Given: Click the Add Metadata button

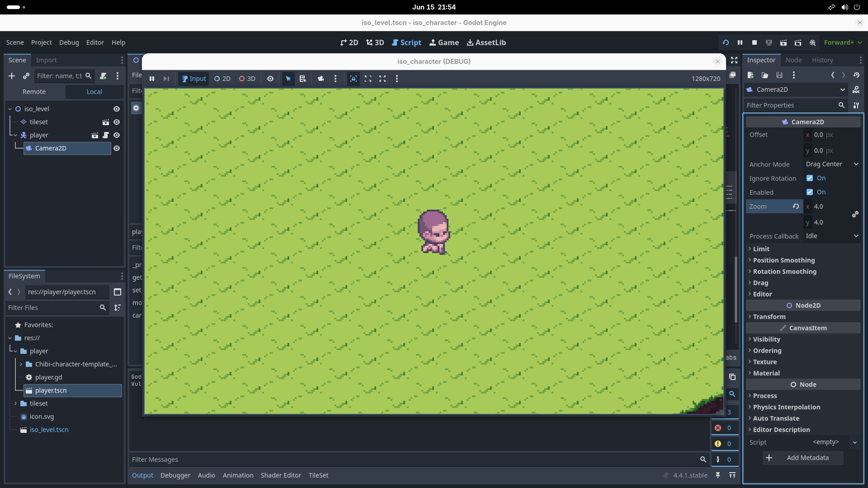Looking at the screenshot, I should (803, 458).
